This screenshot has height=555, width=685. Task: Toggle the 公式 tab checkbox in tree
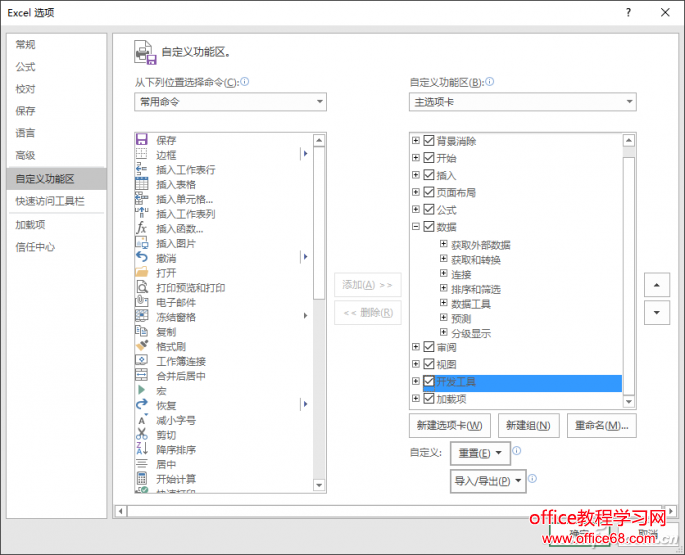(429, 209)
